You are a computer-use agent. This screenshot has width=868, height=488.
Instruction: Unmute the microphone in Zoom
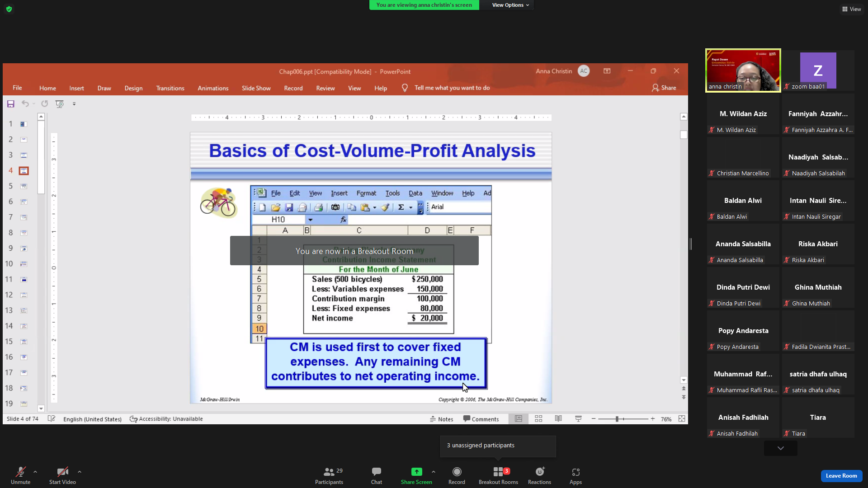[x=20, y=476]
